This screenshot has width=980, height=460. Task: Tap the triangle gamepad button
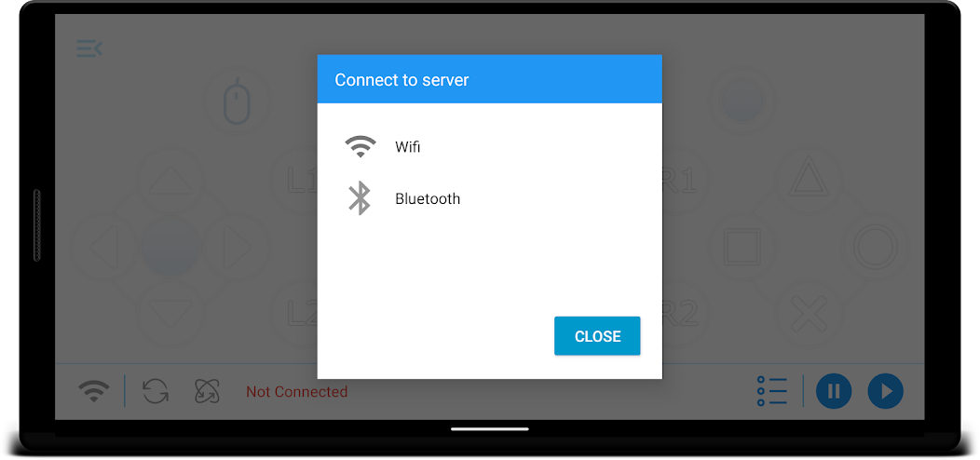[809, 180]
